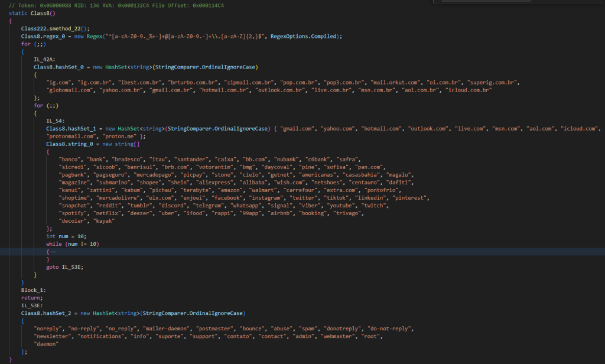605x364 pixels.
Task: Click the "mercadopago" string
Action: [154, 175]
